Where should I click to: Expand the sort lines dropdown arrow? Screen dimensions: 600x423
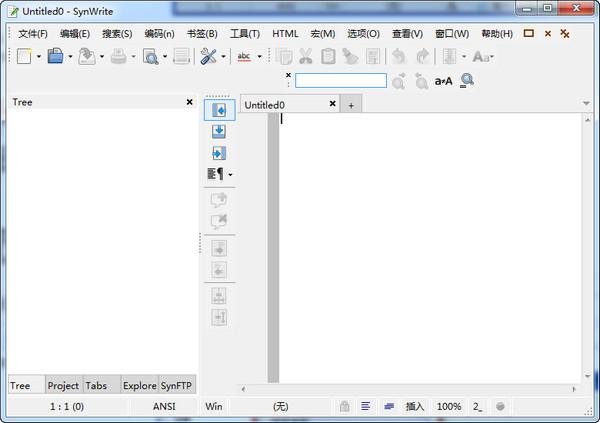click(x=464, y=57)
